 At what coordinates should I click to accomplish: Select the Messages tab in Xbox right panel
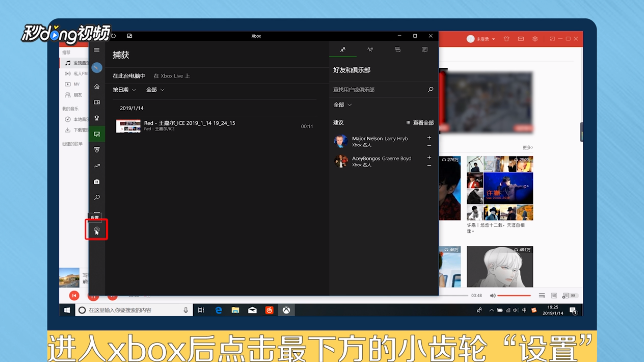coord(398,50)
